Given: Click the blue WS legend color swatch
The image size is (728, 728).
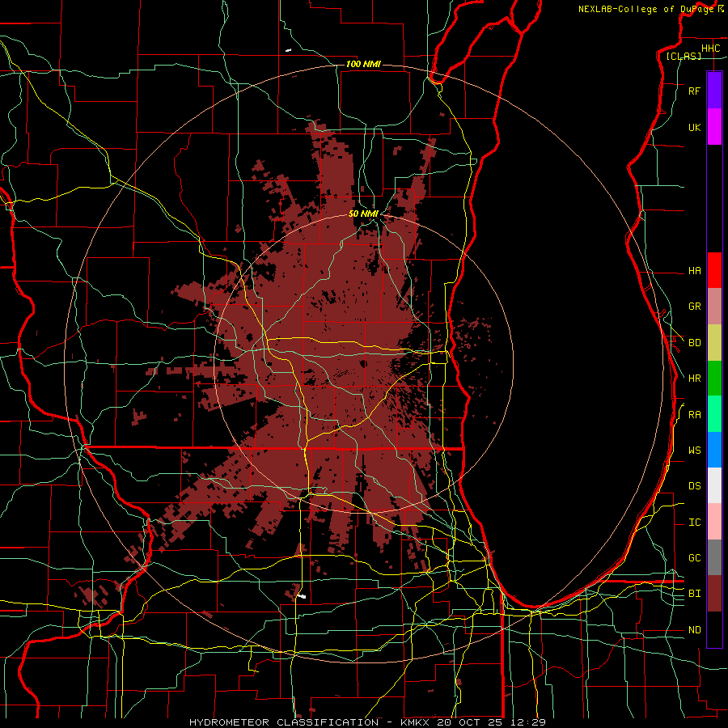Looking at the screenshot, I should point(714,450).
